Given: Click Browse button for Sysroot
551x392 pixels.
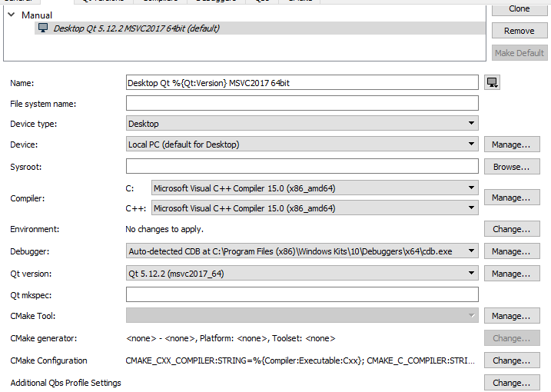Looking at the screenshot, I should click(x=512, y=167).
